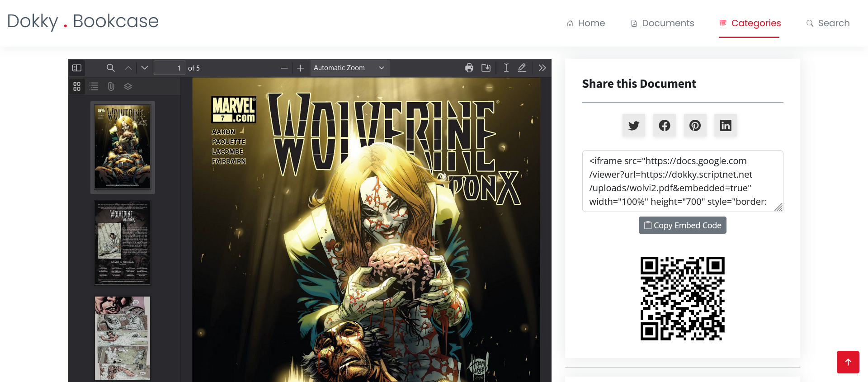Show the attachments view

click(111, 86)
